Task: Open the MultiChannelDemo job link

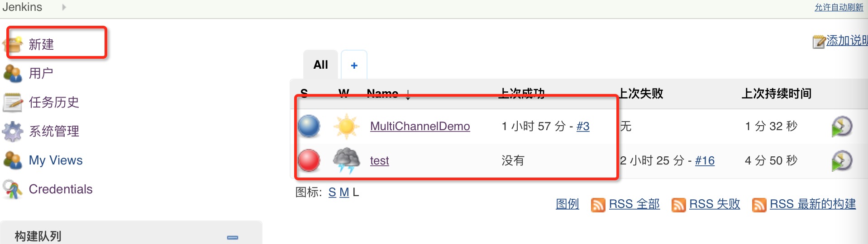Action: click(x=420, y=126)
